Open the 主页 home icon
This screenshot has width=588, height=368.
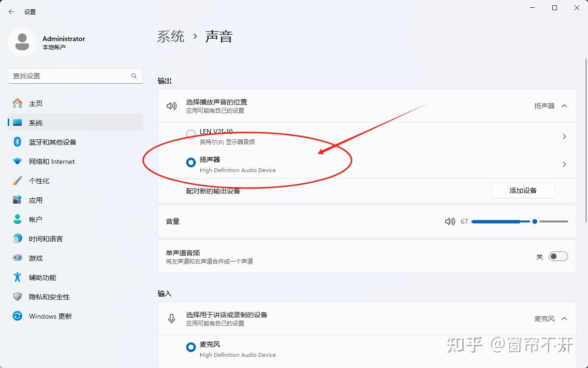[x=17, y=103]
